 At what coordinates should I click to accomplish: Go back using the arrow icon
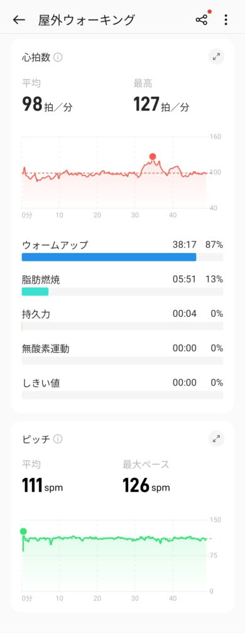(x=19, y=19)
